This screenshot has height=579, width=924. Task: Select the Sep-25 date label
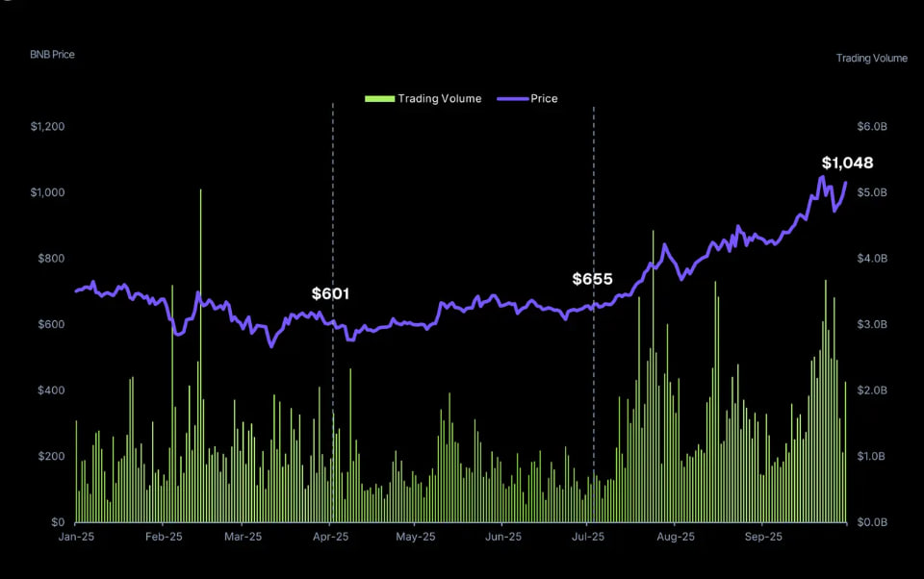(x=763, y=537)
